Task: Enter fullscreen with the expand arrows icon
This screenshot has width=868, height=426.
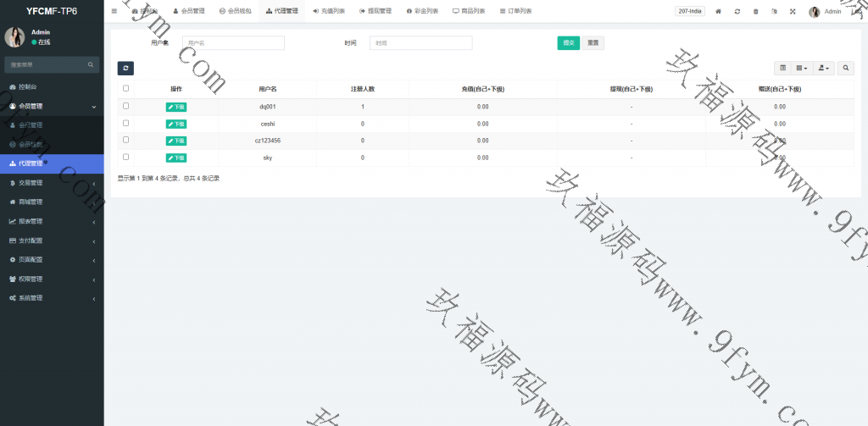Action: (793, 12)
